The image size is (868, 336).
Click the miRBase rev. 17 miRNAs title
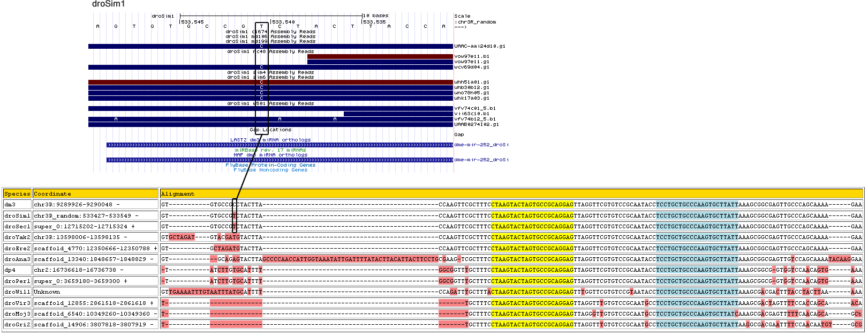[270, 150]
